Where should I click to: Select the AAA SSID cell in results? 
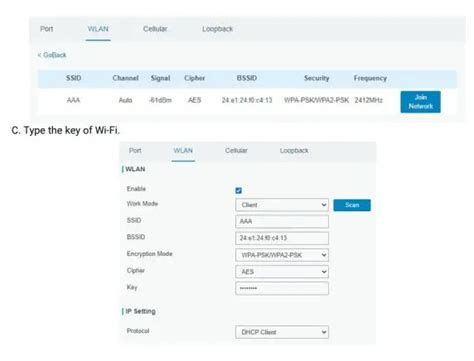coord(73,100)
